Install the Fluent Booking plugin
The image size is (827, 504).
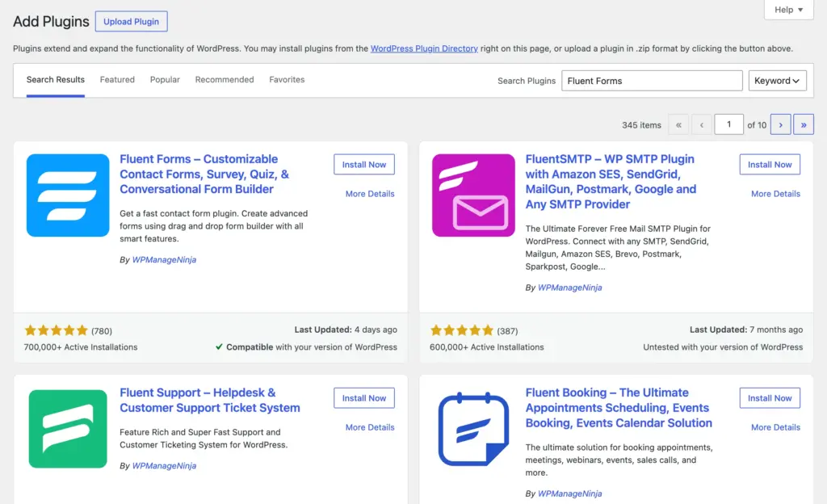coord(770,398)
